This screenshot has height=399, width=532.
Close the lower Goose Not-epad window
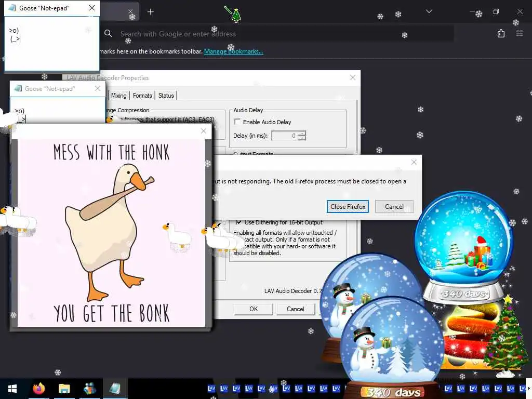[x=98, y=88]
